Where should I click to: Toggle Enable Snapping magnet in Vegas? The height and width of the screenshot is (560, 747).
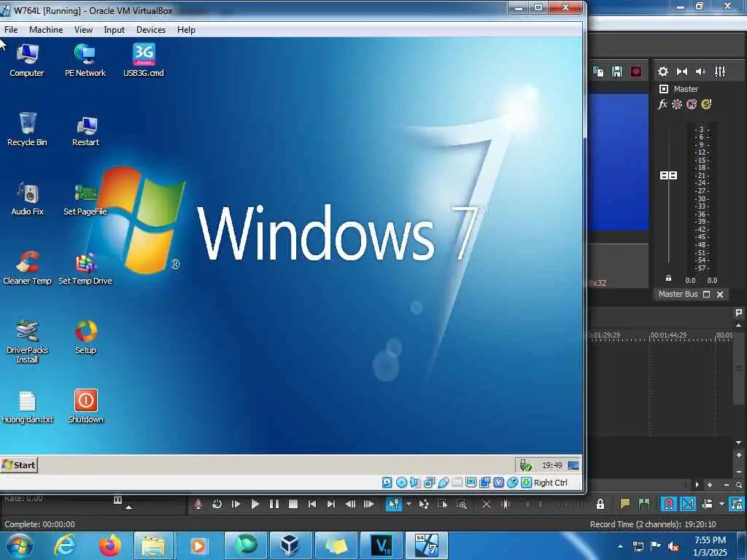click(x=668, y=504)
